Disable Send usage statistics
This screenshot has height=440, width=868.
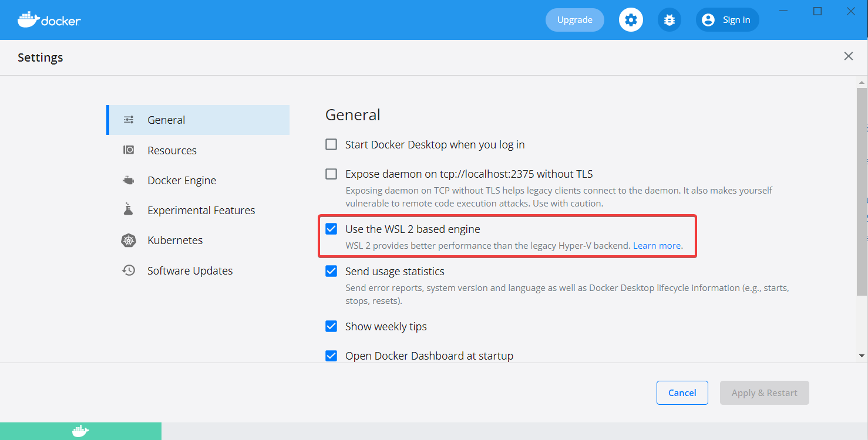[x=331, y=271]
